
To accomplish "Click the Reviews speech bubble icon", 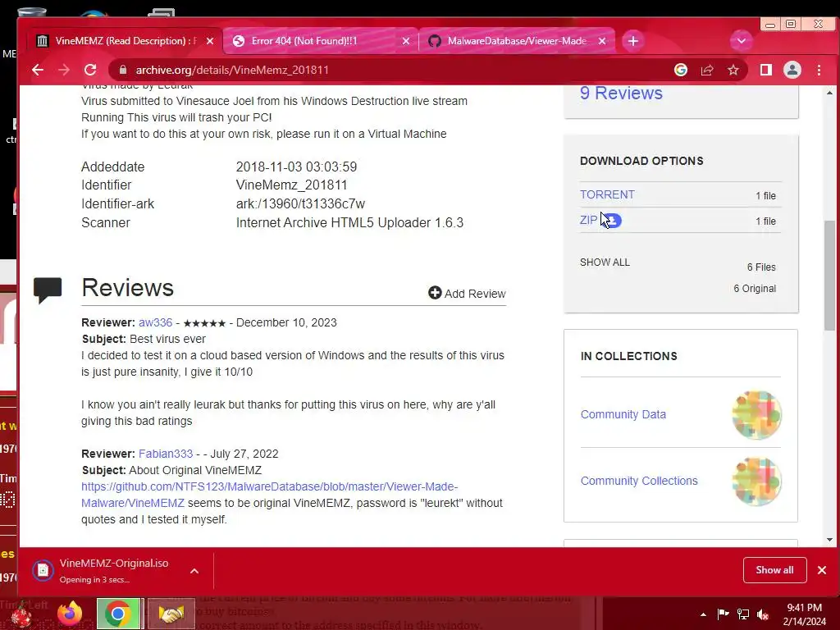I will pyautogui.click(x=48, y=290).
